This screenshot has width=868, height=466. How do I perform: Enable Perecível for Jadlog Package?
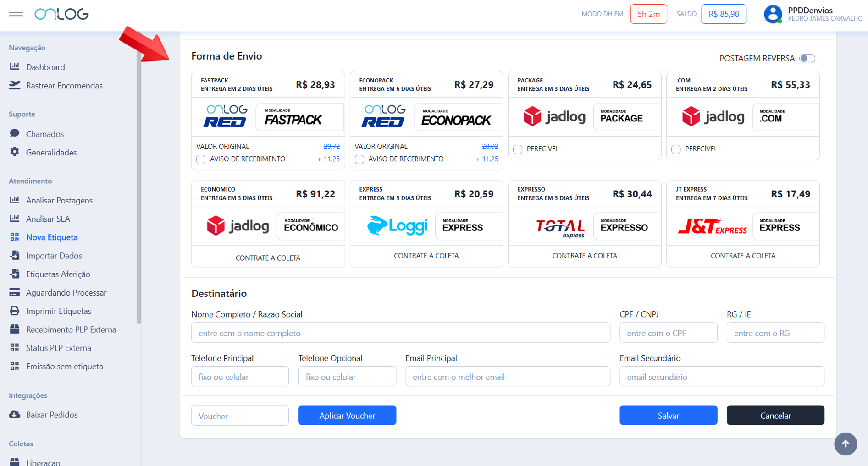(x=518, y=149)
